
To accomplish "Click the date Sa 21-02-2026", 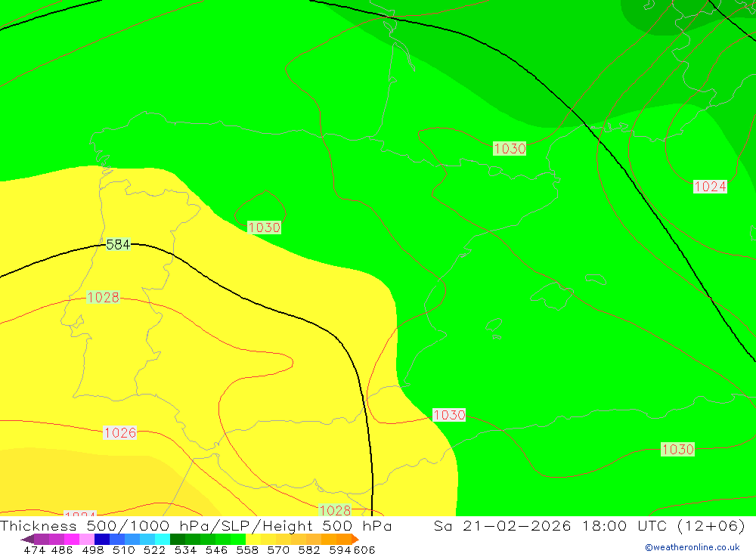I will pos(503,525).
